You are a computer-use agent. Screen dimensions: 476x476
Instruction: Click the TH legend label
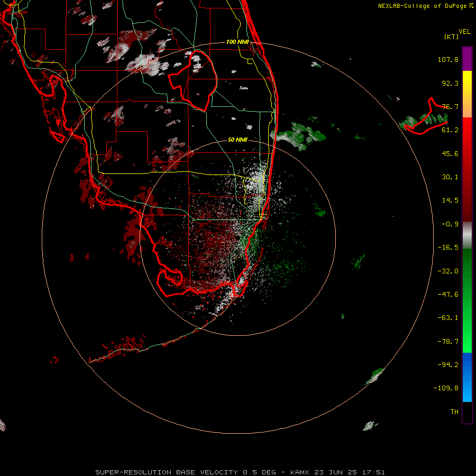454,412
